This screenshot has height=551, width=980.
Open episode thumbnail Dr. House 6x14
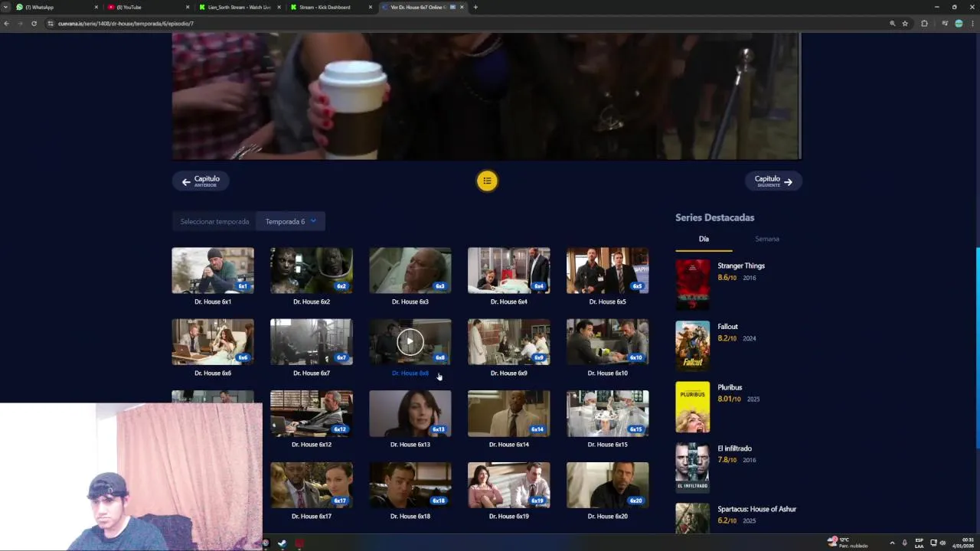pos(509,413)
